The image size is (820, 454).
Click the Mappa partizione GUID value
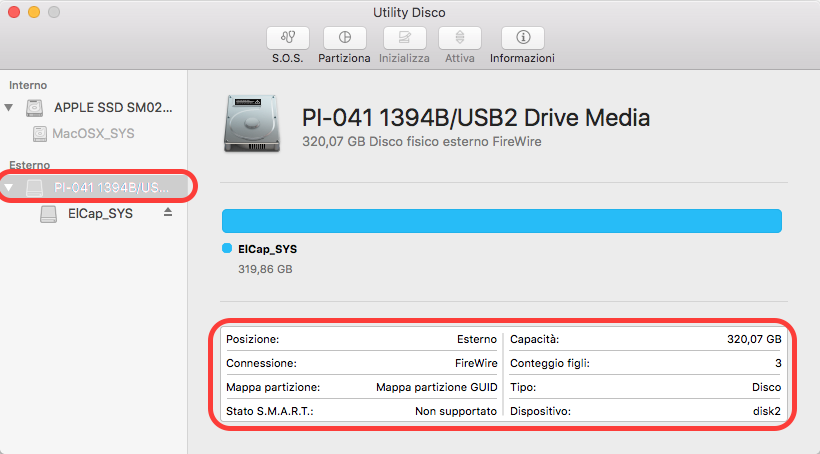click(437, 388)
